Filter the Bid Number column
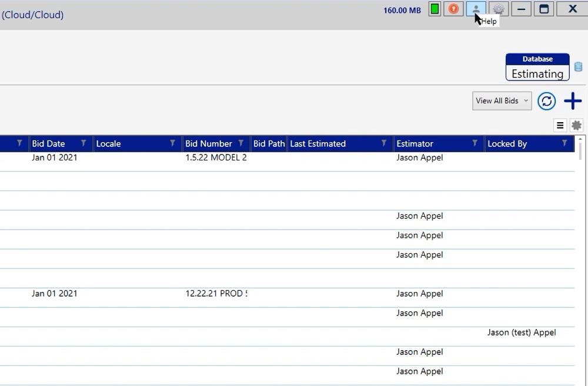Image resolution: width=588 pixels, height=386 pixels. coord(241,143)
